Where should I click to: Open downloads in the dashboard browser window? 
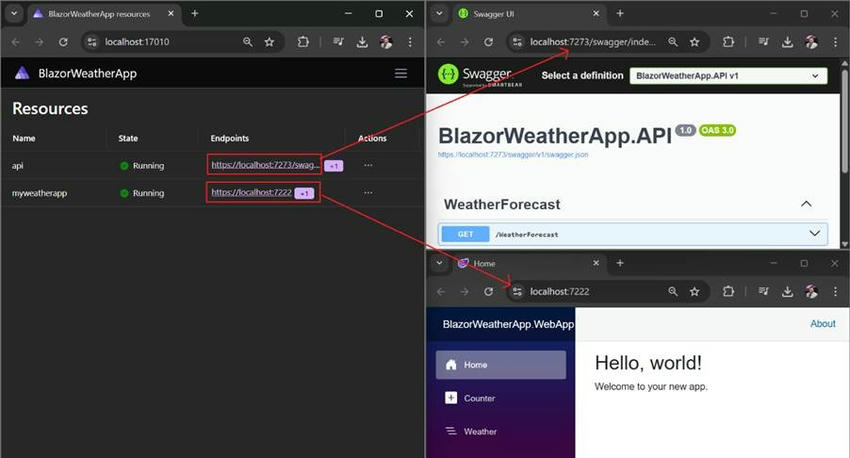point(362,42)
